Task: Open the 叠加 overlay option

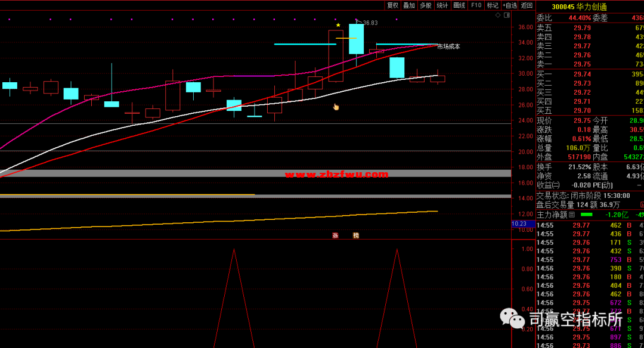Action: (x=409, y=5)
